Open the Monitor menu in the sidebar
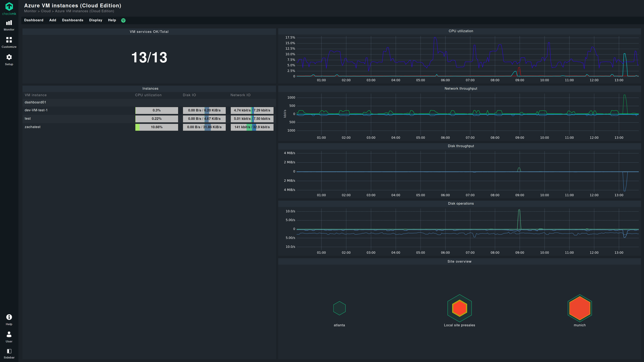 [9, 26]
